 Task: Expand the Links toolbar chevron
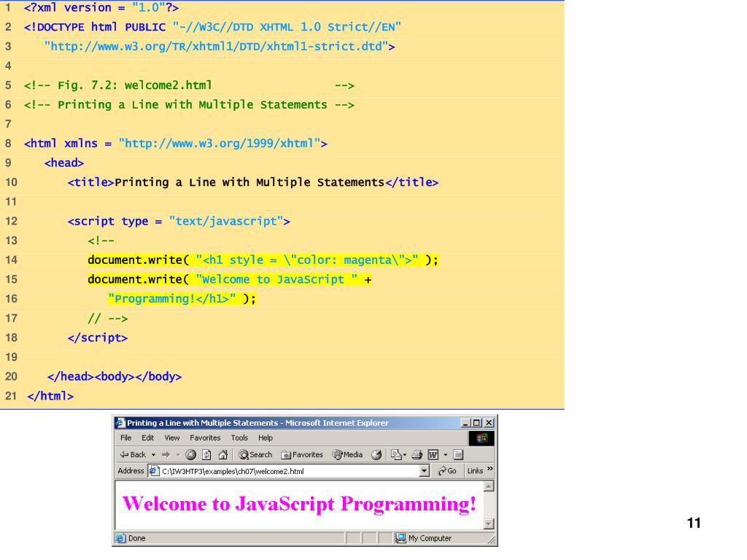(x=490, y=469)
